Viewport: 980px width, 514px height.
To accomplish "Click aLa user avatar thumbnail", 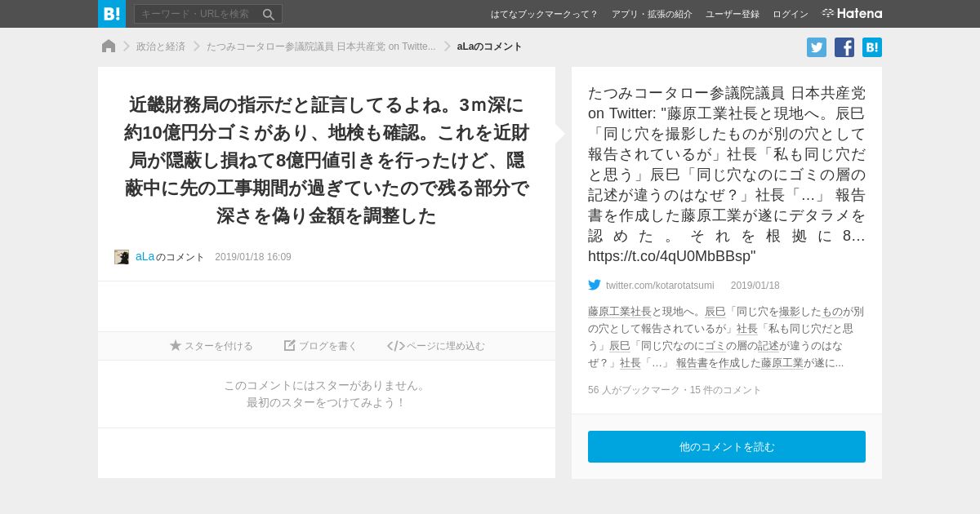I will tap(122, 257).
